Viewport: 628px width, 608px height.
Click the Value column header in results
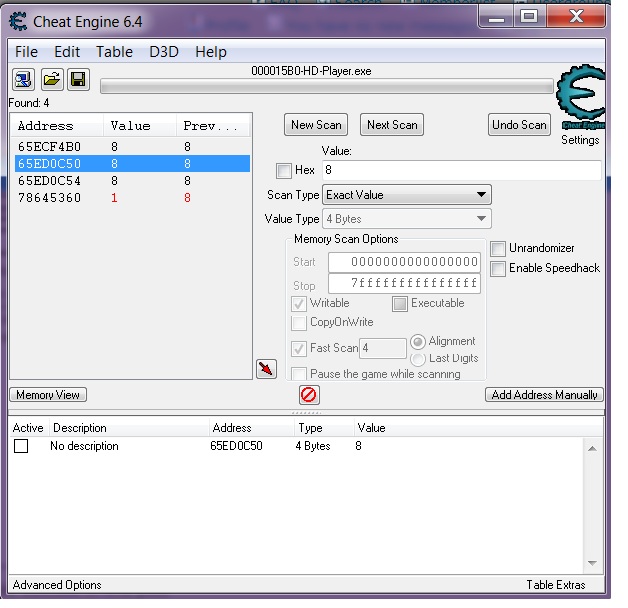pos(139,126)
